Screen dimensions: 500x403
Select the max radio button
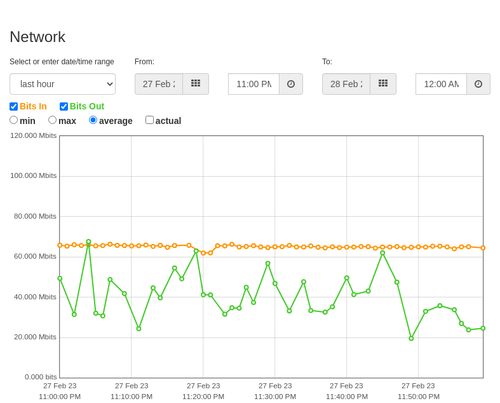pos(52,120)
